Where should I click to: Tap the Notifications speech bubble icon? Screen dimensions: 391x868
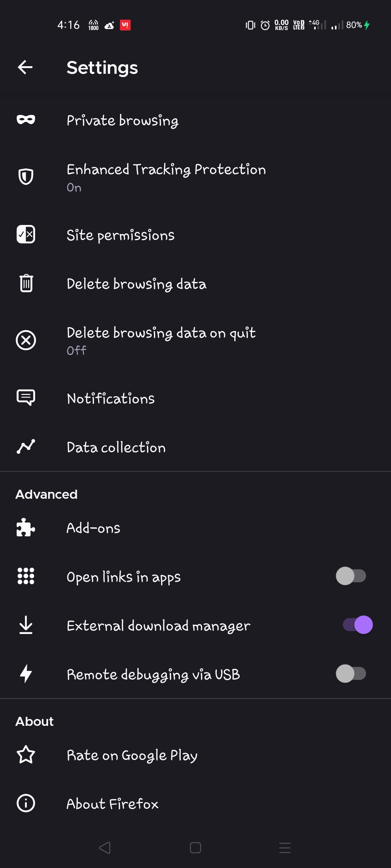(x=26, y=397)
